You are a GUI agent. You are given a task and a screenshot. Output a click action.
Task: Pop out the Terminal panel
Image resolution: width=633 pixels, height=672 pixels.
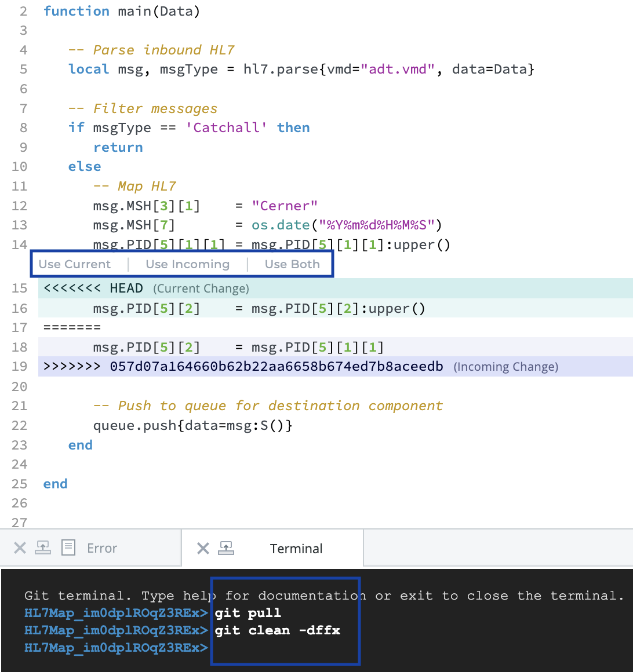point(226,548)
